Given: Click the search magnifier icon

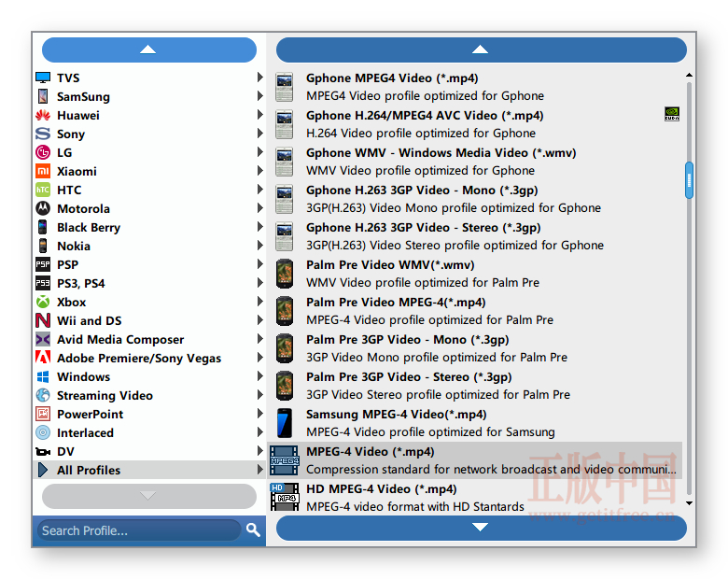Looking at the screenshot, I should tap(253, 530).
